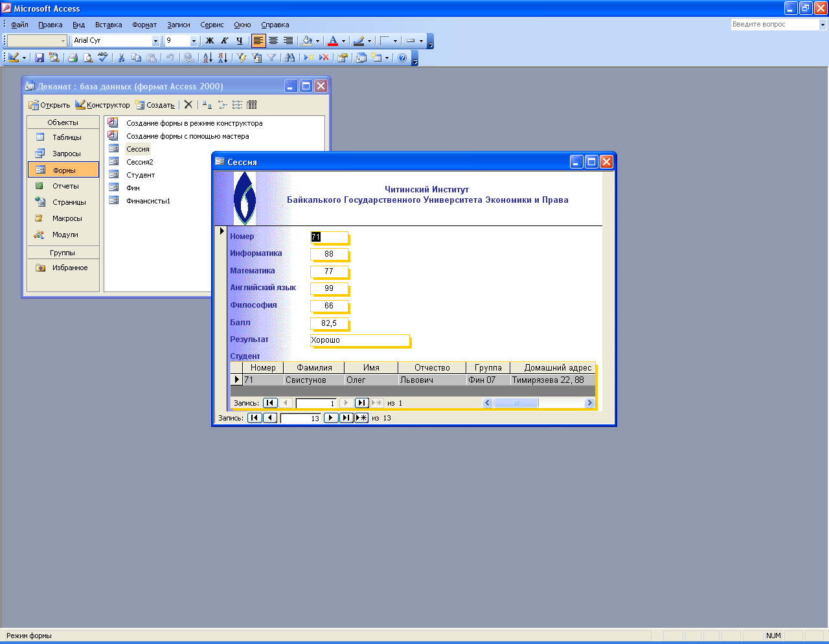The width and height of the screenshot is (829, 644).
Task: Click the Cut scissors icon
Action: [x=121, y=58]
